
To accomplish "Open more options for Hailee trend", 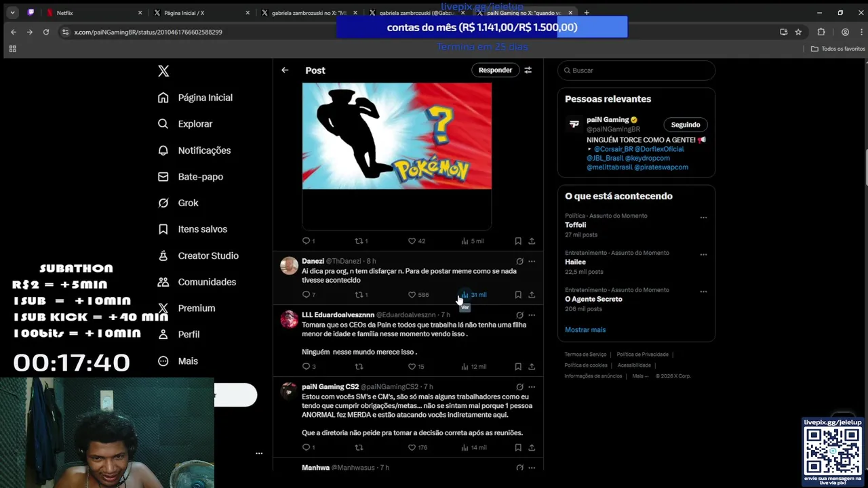I will pos(703,255).
